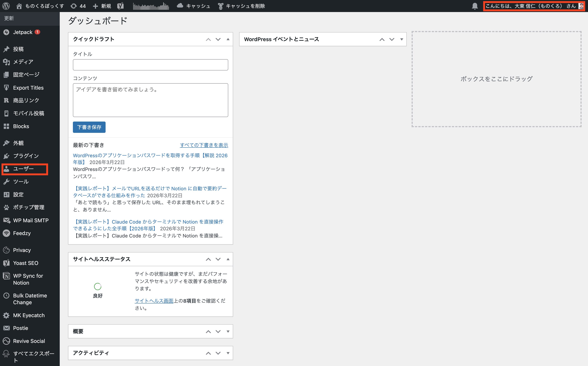588x366 pixels.
Task: Click the WordPress logo icon in admin bar
Action: tap(6, 6)
